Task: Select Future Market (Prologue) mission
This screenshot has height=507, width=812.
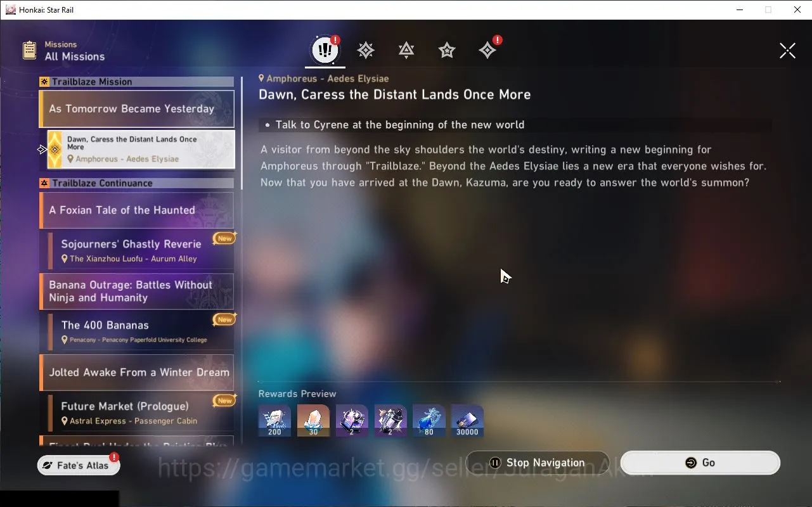Action: coord(141,413)
